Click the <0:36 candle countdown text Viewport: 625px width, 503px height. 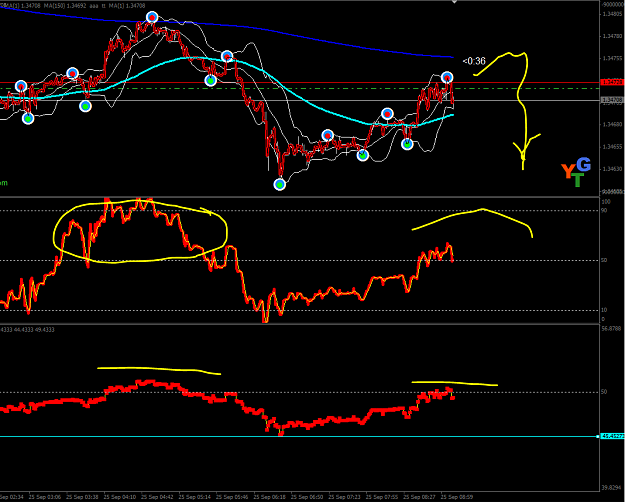click(x=474, y=61)
